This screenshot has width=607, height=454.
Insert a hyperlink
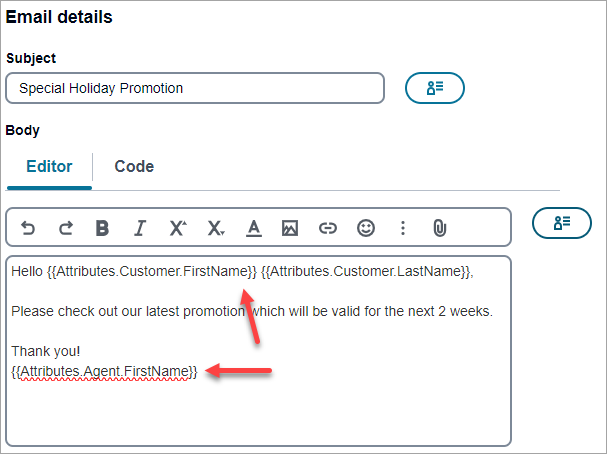click(328, 228)
